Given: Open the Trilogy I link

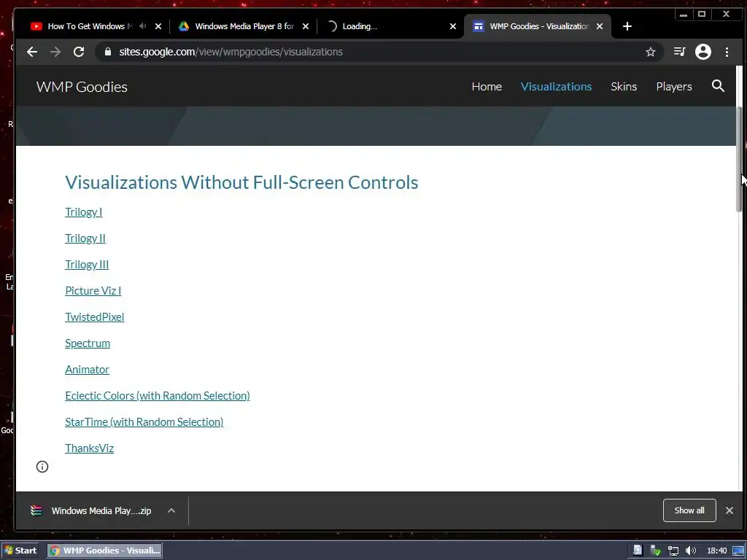Looking at the screenshot, I should (x=83, y=212).
